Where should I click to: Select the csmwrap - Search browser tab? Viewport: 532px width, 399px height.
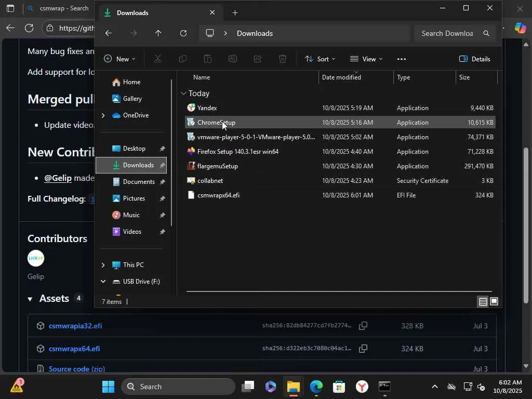[x=58, y=8]
